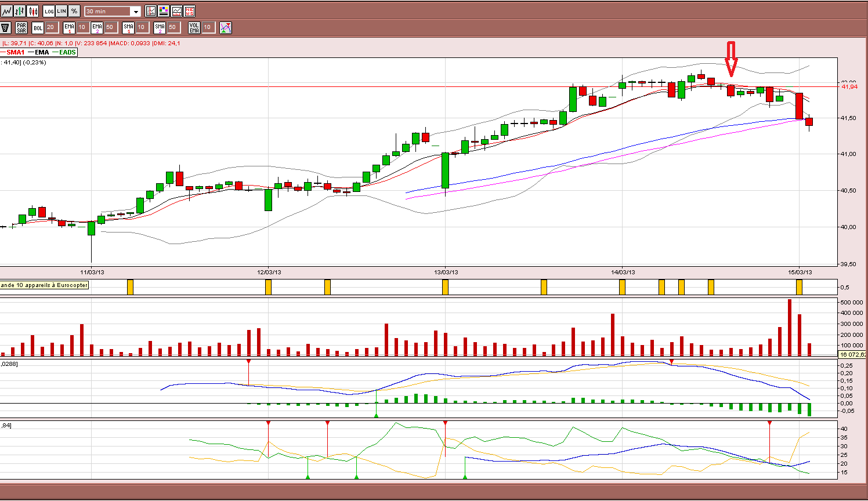Click the EMA legend label
868x501 pixels.
[x=42, y=52]
